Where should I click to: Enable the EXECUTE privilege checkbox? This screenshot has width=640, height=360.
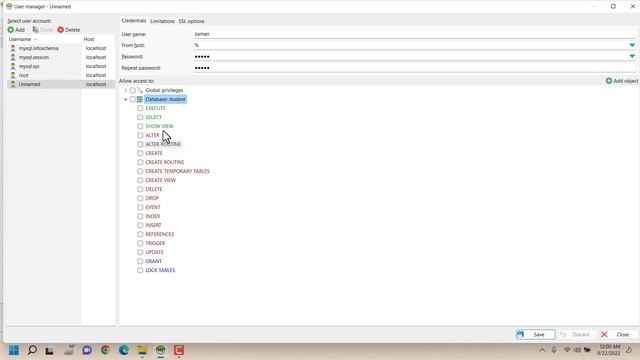tap(140, 108)
